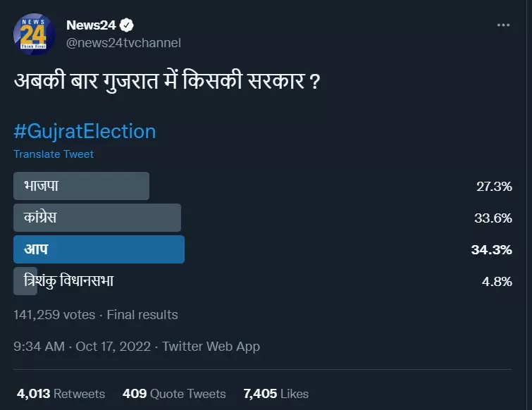Open the @news24tvchannel handle
The image size is (532, 410).
click(123, 43)
